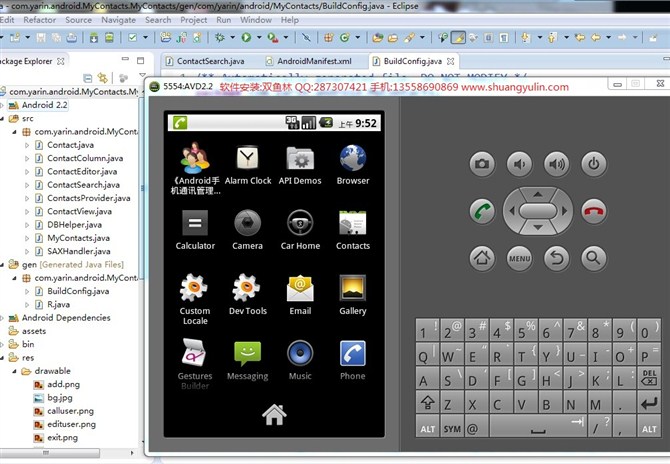
Task: Expand Contact.java tree node
Action: [x=27, y=145]
